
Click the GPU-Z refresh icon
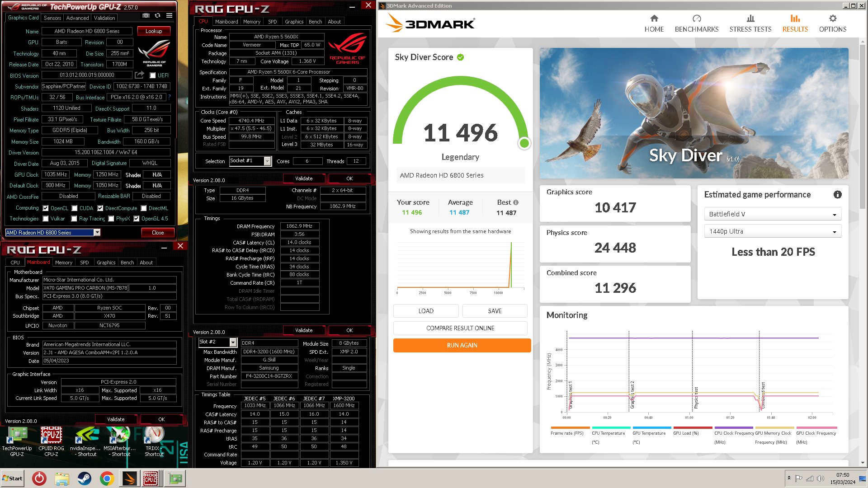pyautogui.click(x=157, y=16)
